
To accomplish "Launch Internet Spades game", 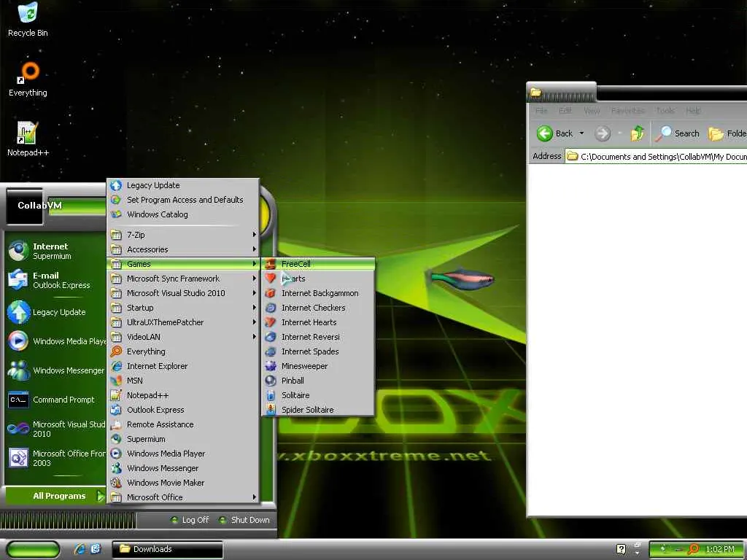I will pos(318,351).
